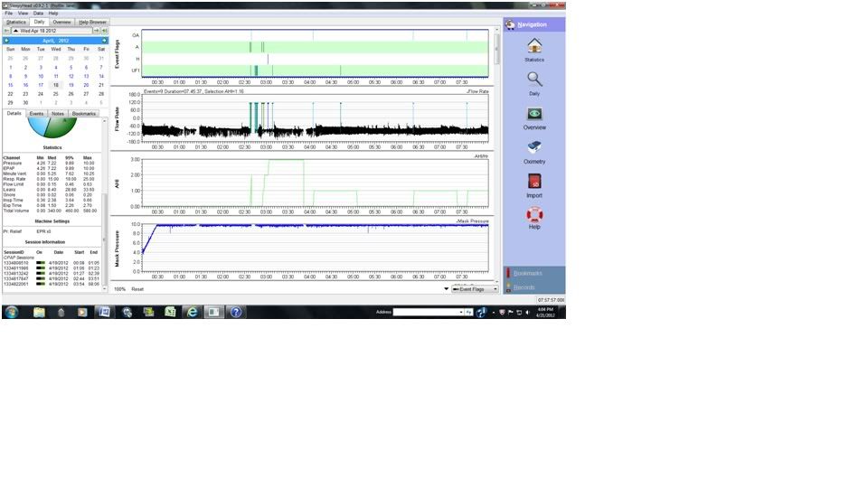Click the Navigation header link
Image resolution: width=868 pixels, height=488 pixels.
532,24
